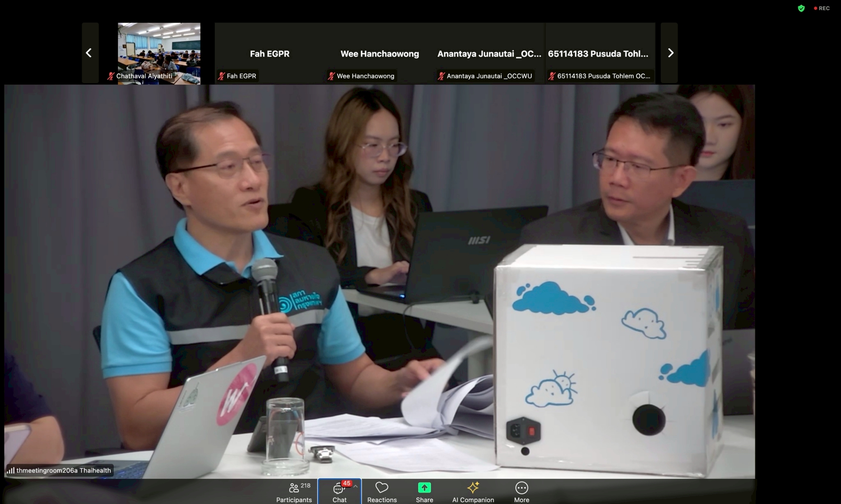841x504 pixels.
Task: Select Wee Hanchaowong participant tile
Action: pyautogui.click(x=379, y=53)
